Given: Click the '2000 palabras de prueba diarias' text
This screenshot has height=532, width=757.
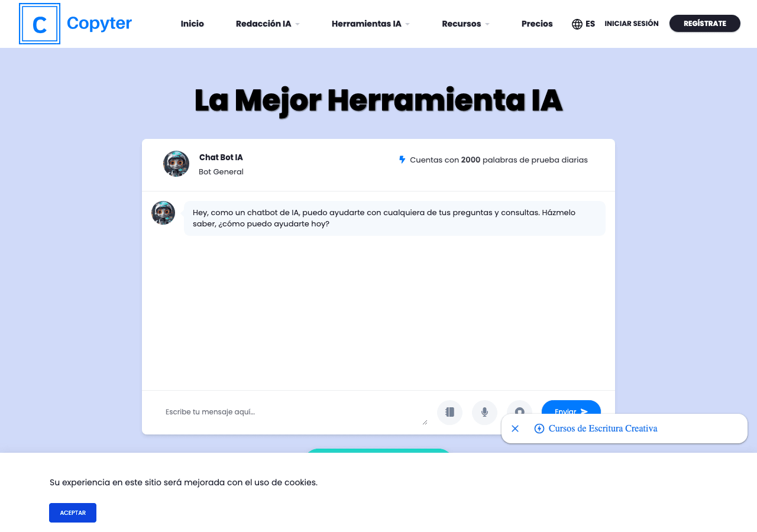Looking at the screenshot, I should (x=525, y=160).
